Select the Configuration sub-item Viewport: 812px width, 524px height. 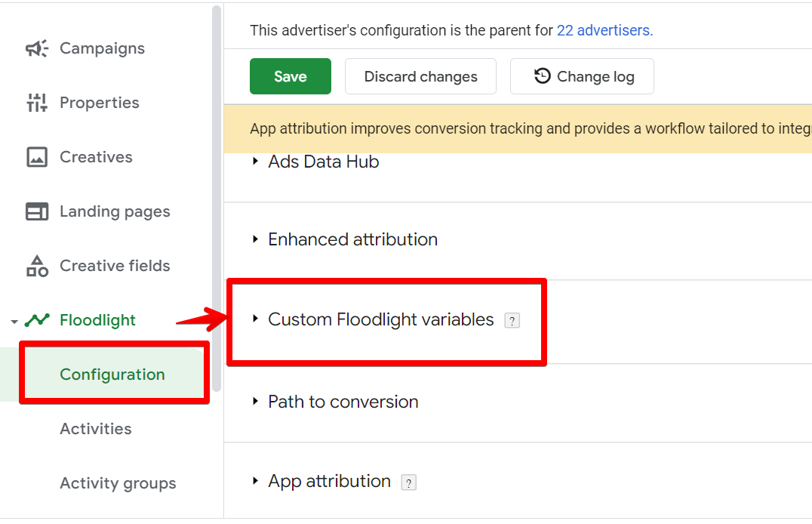coord(112,375)
